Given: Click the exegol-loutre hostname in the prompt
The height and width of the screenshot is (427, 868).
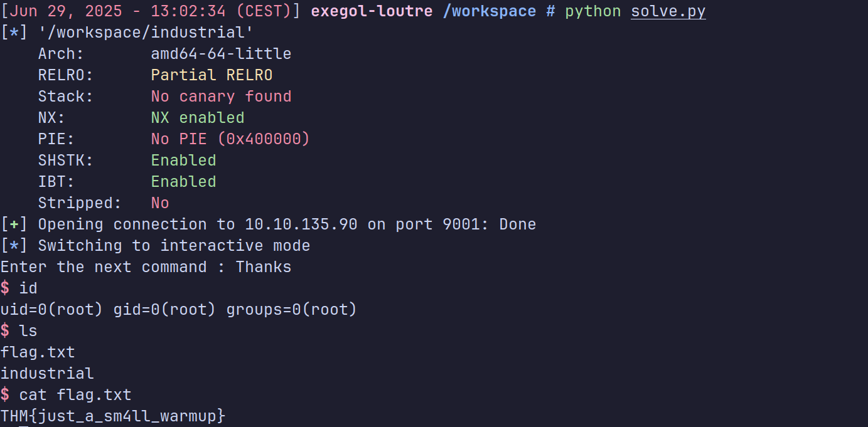Looking at the screenshot, I should (x=370, y=11).
